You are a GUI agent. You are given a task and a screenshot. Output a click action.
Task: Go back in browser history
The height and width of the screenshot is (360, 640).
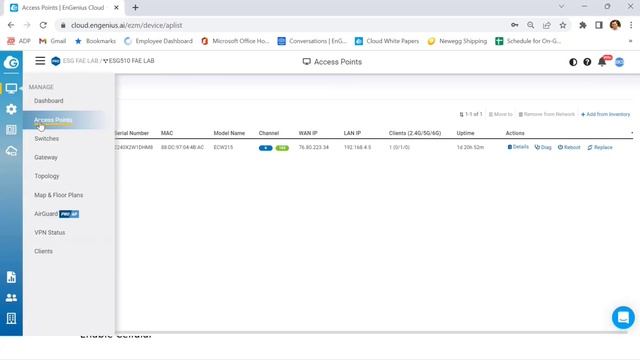tap(11, 25)
